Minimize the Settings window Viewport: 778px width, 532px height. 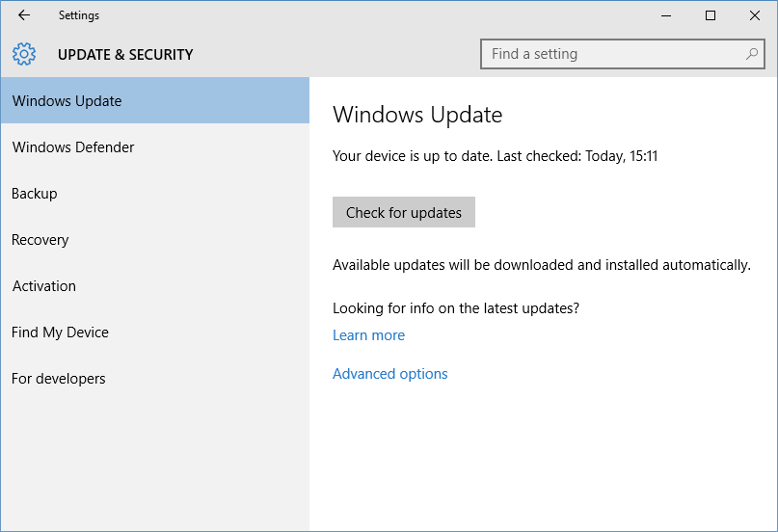tap(666, 15)
